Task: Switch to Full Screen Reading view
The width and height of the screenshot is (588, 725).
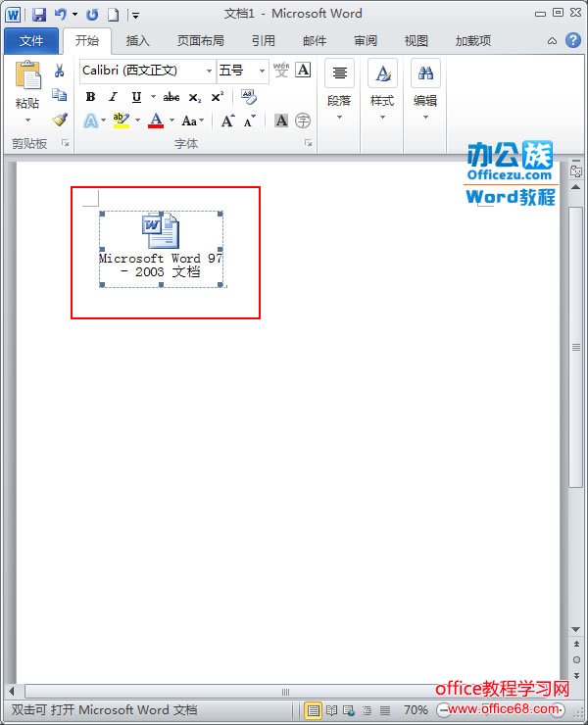Action: 331,710
